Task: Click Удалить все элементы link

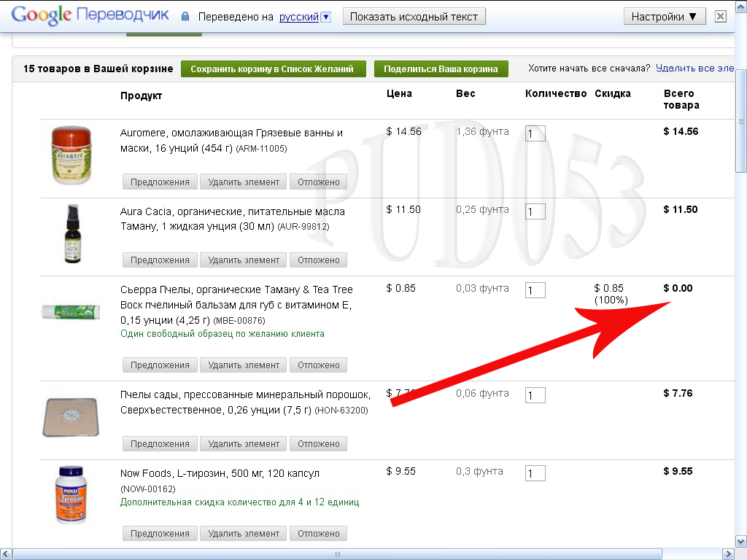Action: [x=694, y=68]
